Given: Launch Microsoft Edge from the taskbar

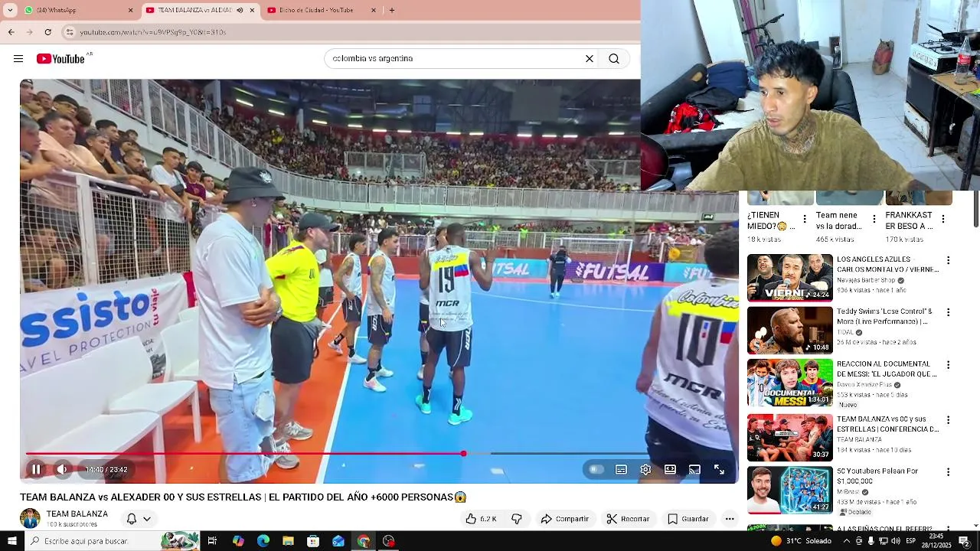Looking at the screenshot, I should tap(263, 541).
